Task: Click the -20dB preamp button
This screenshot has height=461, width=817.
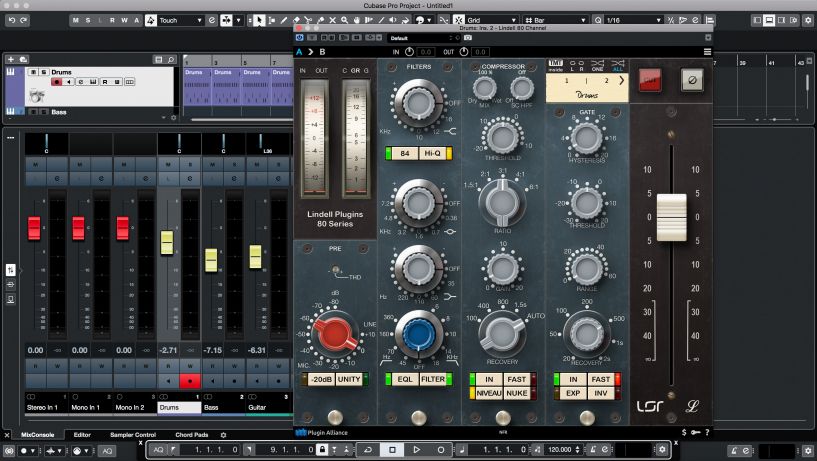Action: (321, 379)
